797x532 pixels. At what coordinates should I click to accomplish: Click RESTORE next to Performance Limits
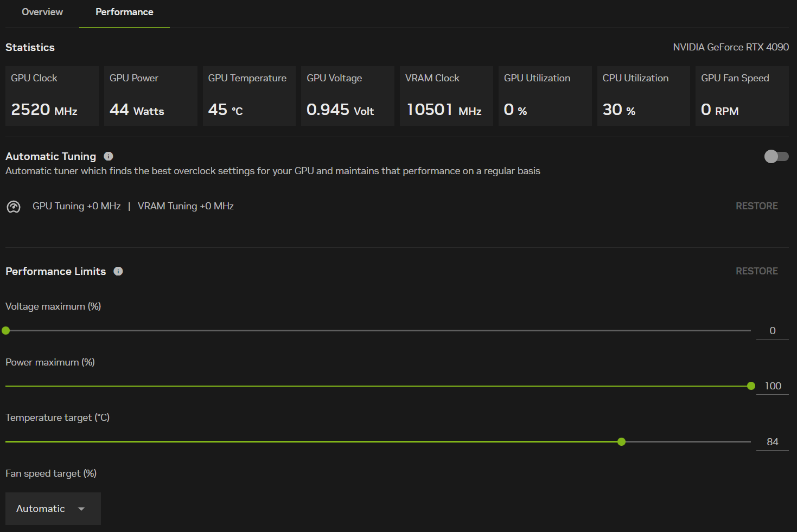point(756,271)
